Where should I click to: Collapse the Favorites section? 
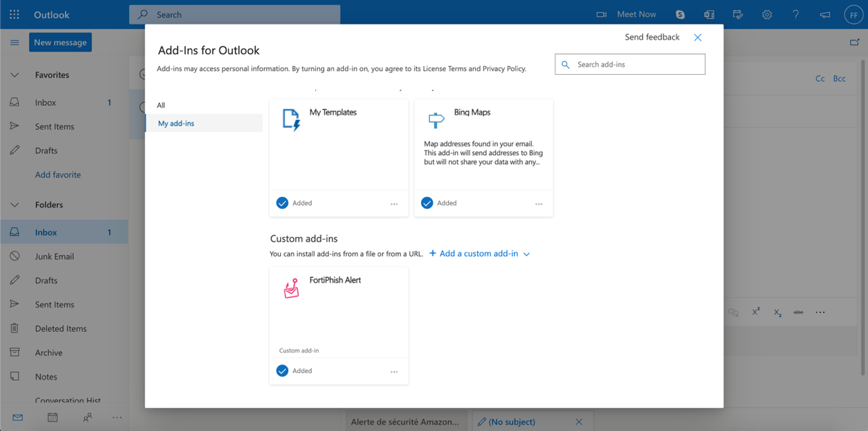(14, 75)
